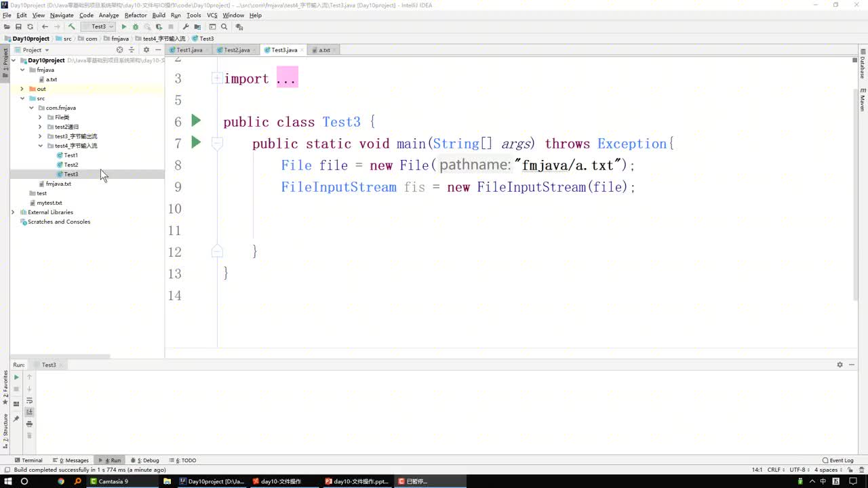
Task: Click the Open folder toolbar icon
Action: (x=7, y=27)
